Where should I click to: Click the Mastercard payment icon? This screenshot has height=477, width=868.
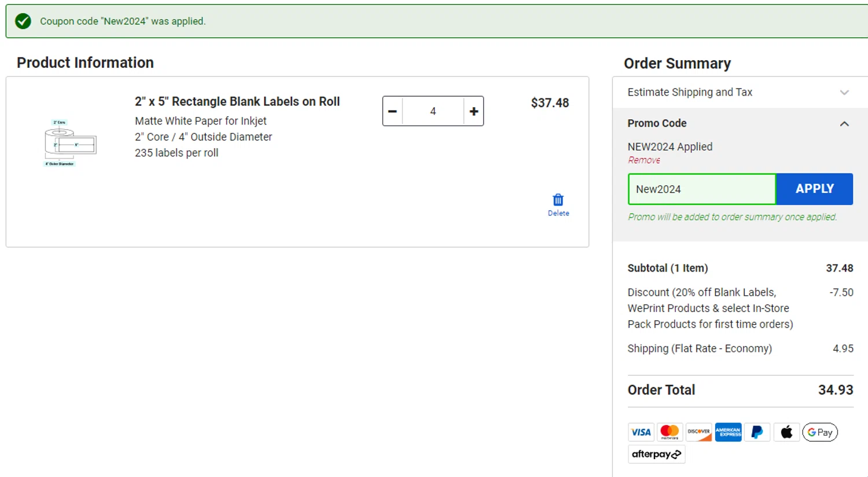coord(670,432)
